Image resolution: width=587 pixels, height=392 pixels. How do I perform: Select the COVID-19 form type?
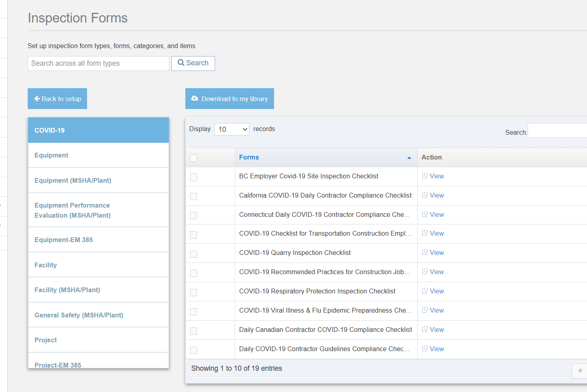pos(98,130)
